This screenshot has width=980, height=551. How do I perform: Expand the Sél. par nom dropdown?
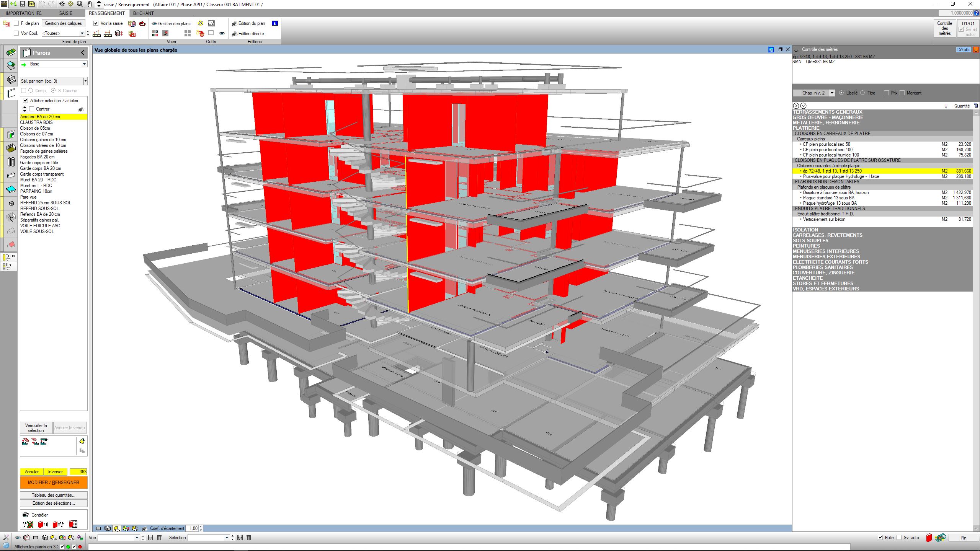[x=85, y=81]
